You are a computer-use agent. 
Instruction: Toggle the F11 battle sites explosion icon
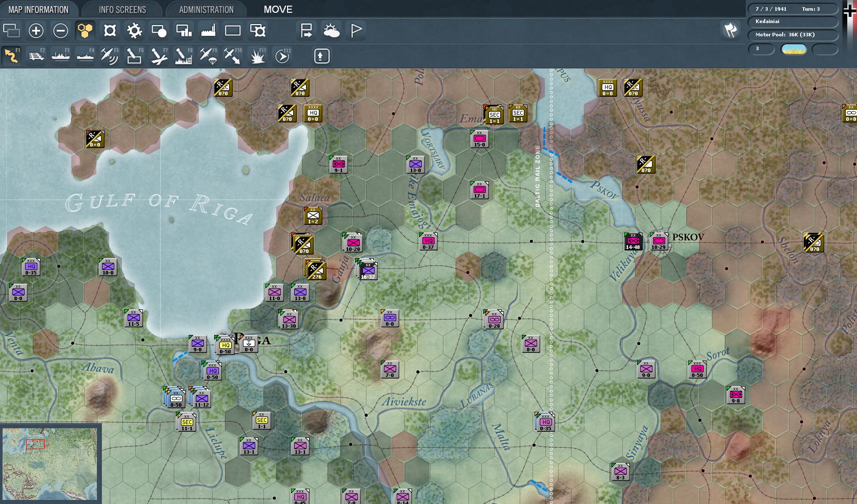[257, 56]
